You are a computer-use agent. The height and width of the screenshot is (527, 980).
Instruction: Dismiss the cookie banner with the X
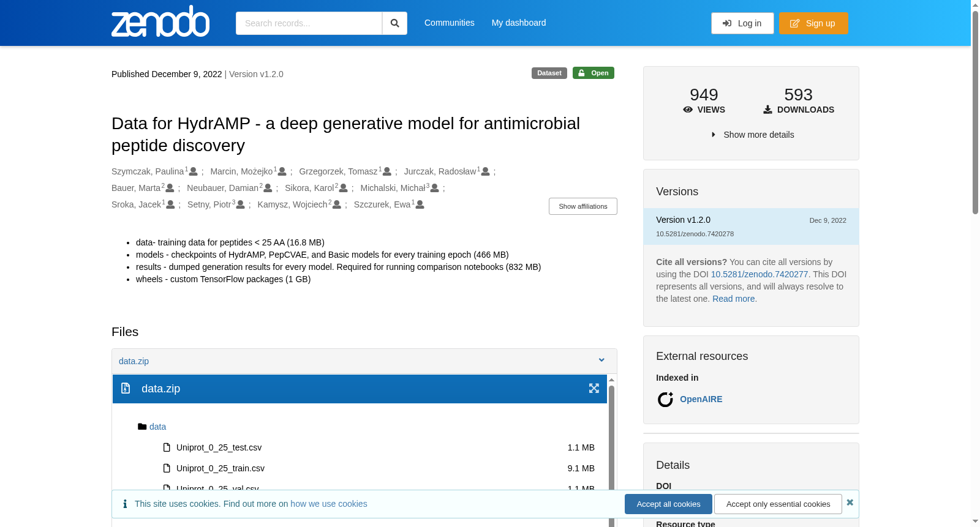pyautogui.click(x=850, y=503)
